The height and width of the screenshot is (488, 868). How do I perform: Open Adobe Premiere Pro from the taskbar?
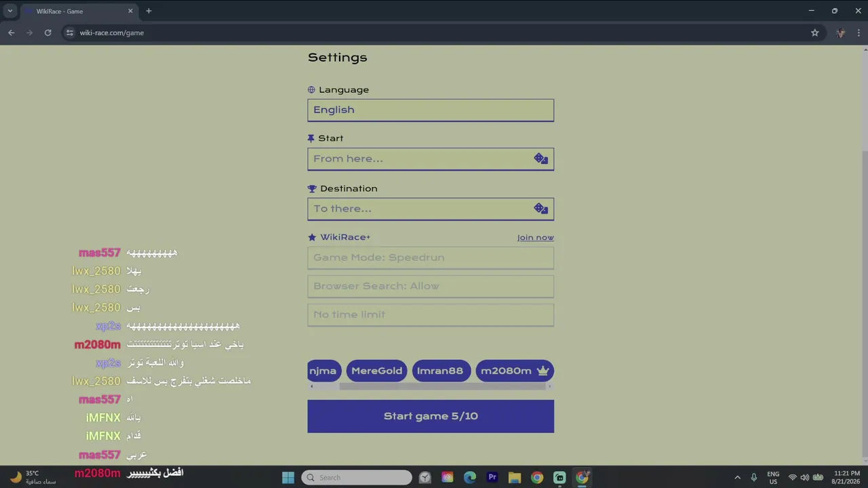pos(492,477)
